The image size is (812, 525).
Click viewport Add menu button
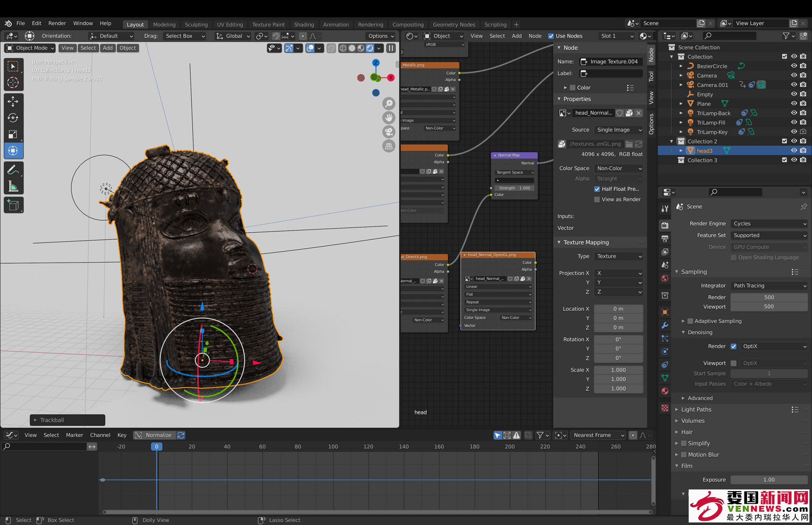(108, 48)
